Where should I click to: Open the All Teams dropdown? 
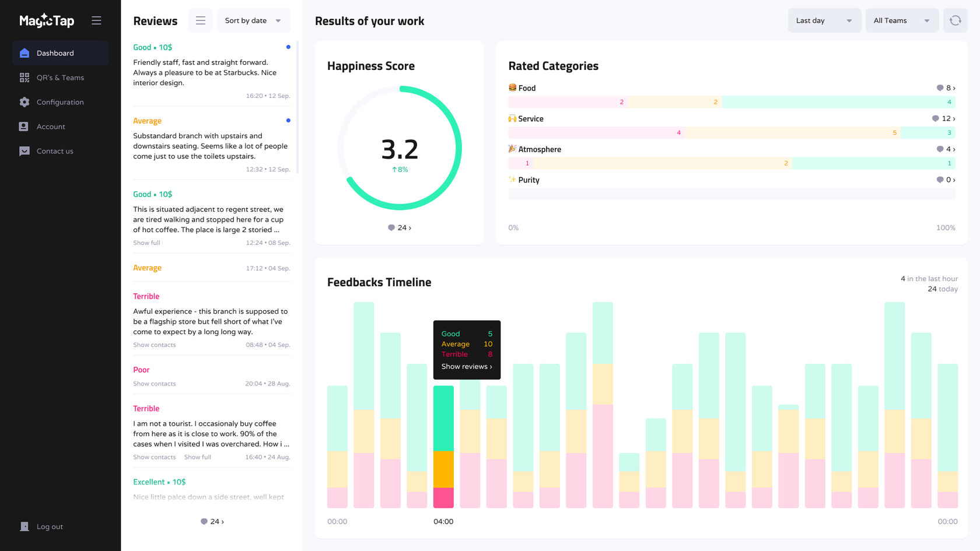tap(902, 20)
